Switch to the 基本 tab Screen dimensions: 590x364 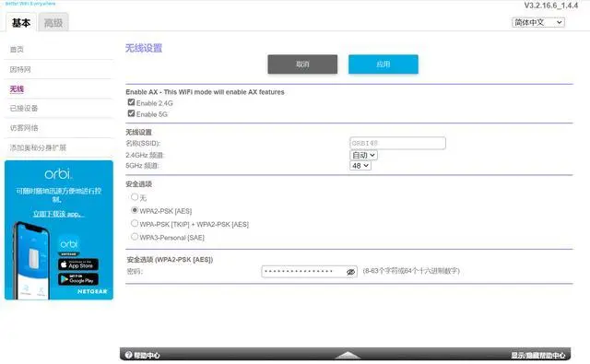(21, 22)
